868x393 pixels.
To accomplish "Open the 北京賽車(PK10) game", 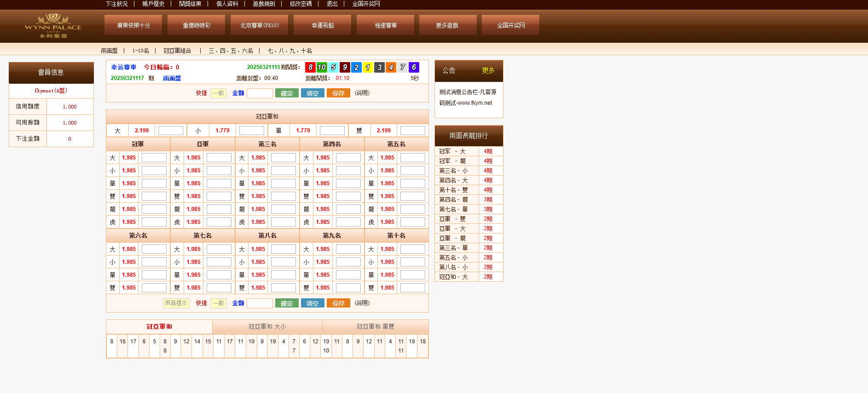I will pos(259,25).
